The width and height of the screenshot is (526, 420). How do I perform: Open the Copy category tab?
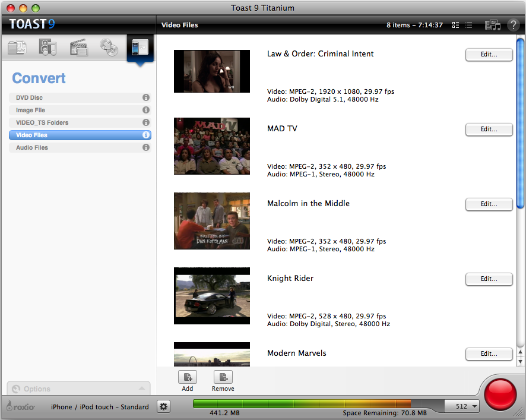pos(109,48)
